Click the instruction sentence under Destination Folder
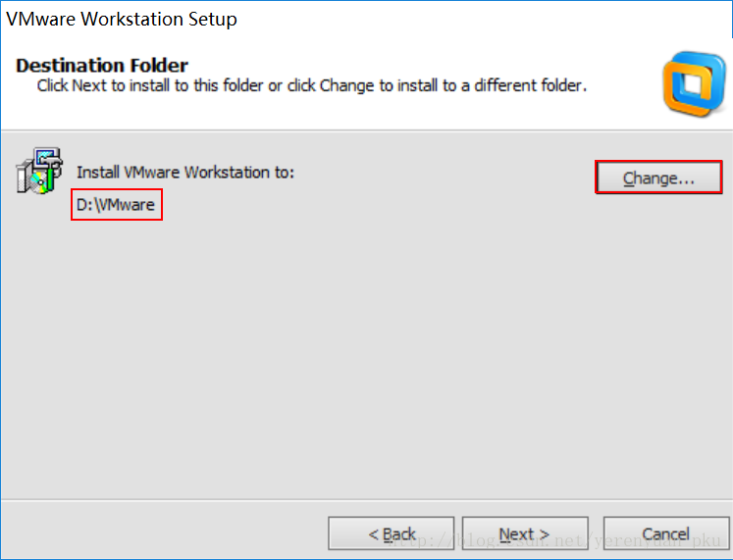Screen dimensions: 733x560 tap(311, 85)
